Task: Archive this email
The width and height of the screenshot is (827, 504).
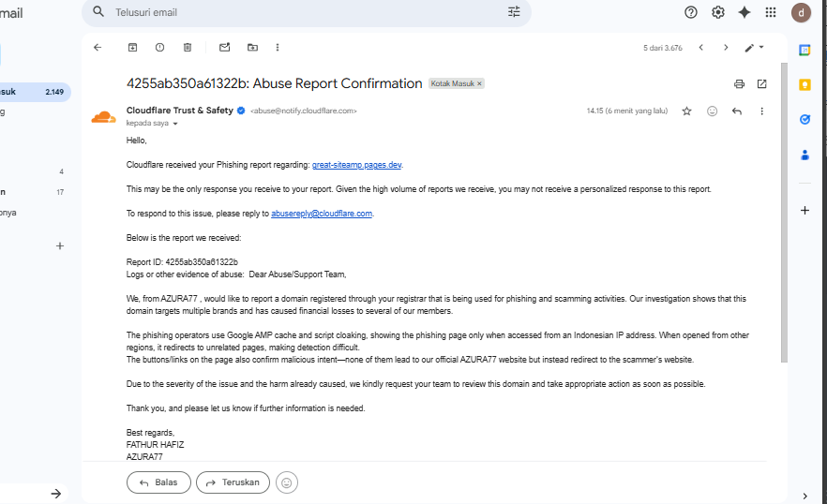Action: click(132, 48)
